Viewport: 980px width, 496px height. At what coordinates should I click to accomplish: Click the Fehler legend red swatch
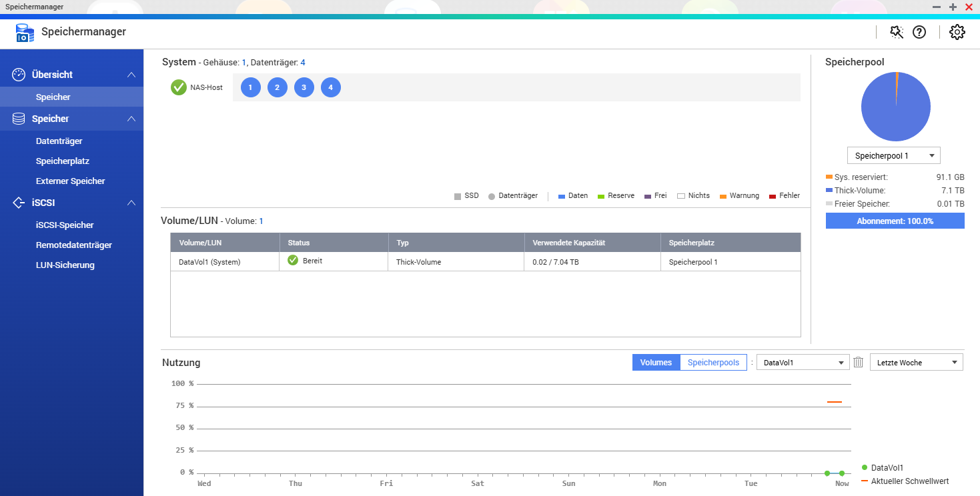[773, 196]
